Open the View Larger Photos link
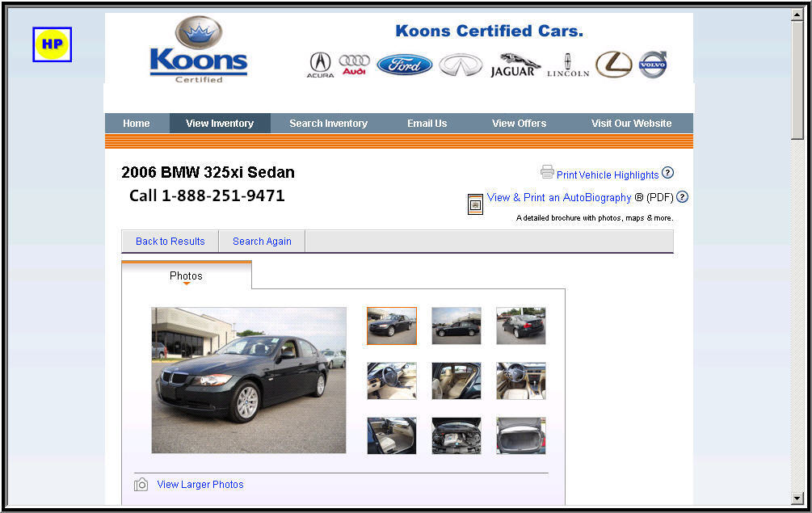This screenshot has width=812, height=513. [x=200, y=485]
